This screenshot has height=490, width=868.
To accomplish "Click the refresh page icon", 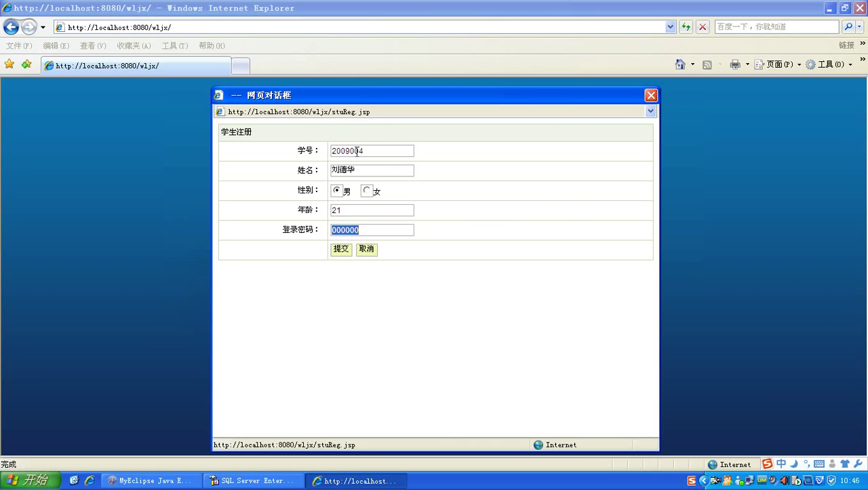I will (686, 27).
